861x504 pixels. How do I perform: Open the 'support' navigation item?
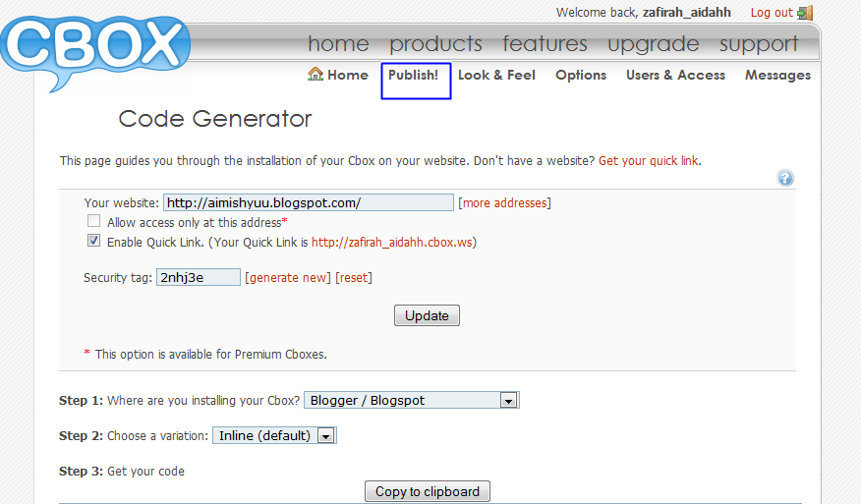coord(759,43)
